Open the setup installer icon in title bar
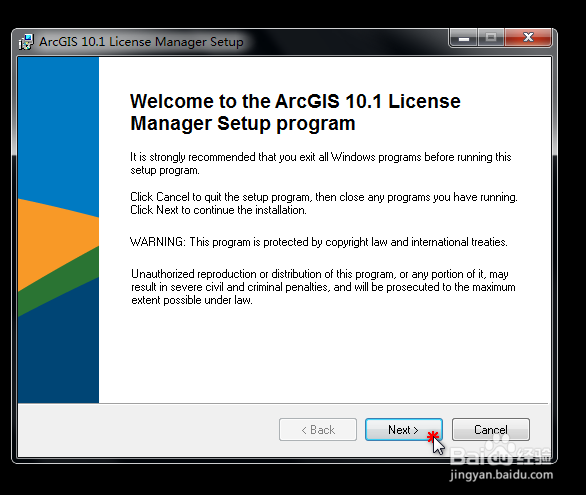 [26, 42]
